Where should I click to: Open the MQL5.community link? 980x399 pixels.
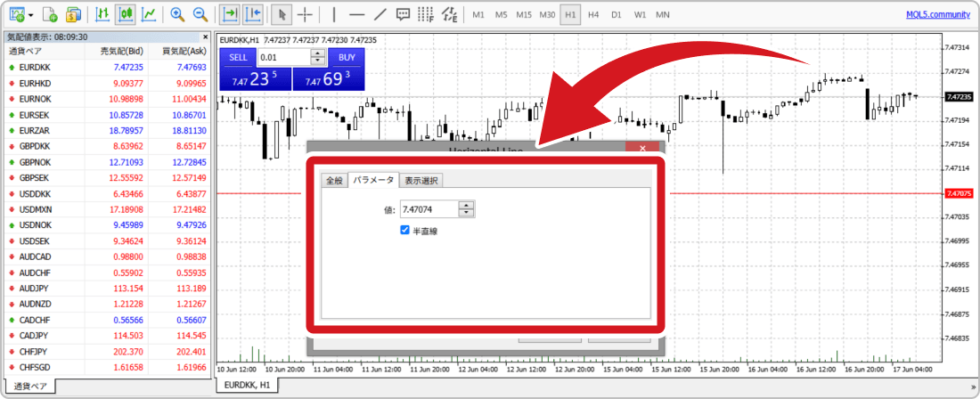pyautogui.click(x=939, y=14)
